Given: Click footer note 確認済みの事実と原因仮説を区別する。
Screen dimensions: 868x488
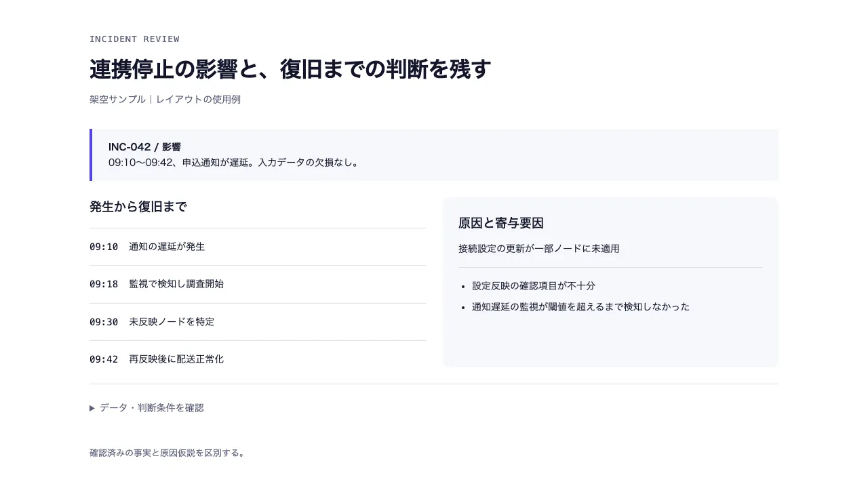Looking at the screenshot, I should (x=167, y=453).
